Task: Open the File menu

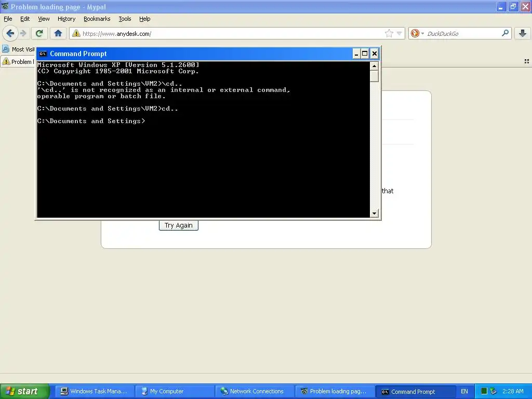Action: pos(8,19)
